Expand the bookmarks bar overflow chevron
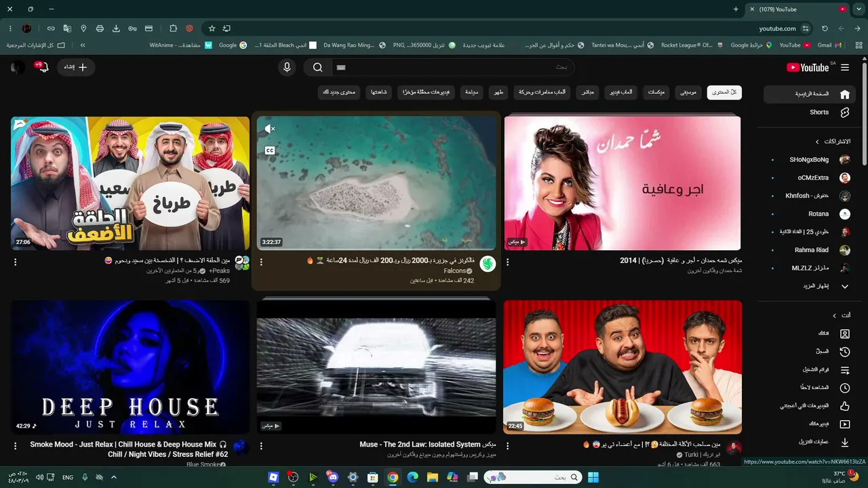 (x=83, y=45)
